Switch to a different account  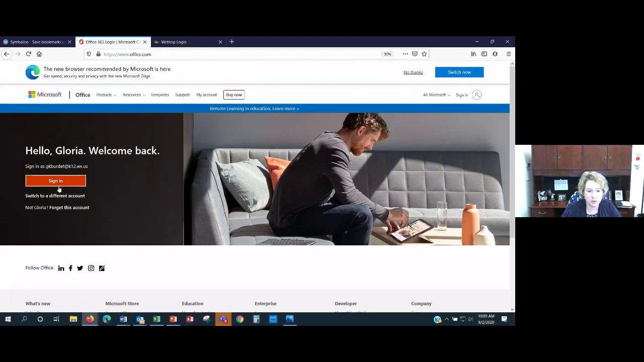[x=55, y=196]
